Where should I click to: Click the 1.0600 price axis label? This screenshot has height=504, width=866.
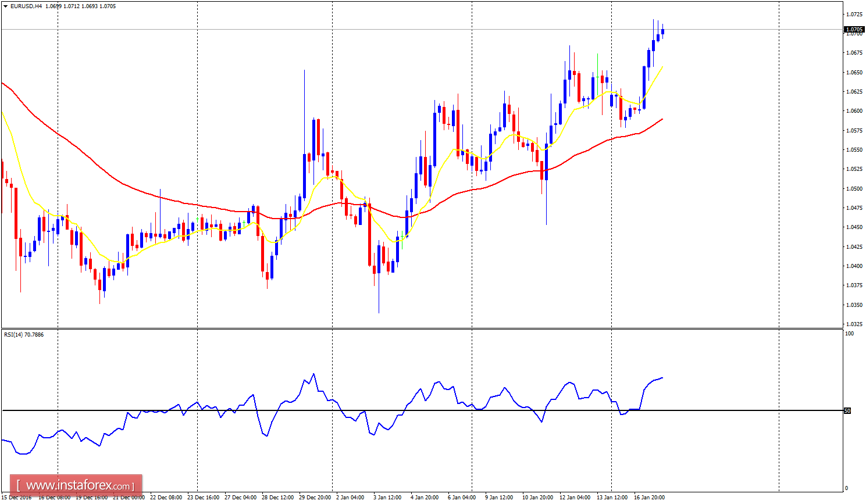click(x=854, y=111)
